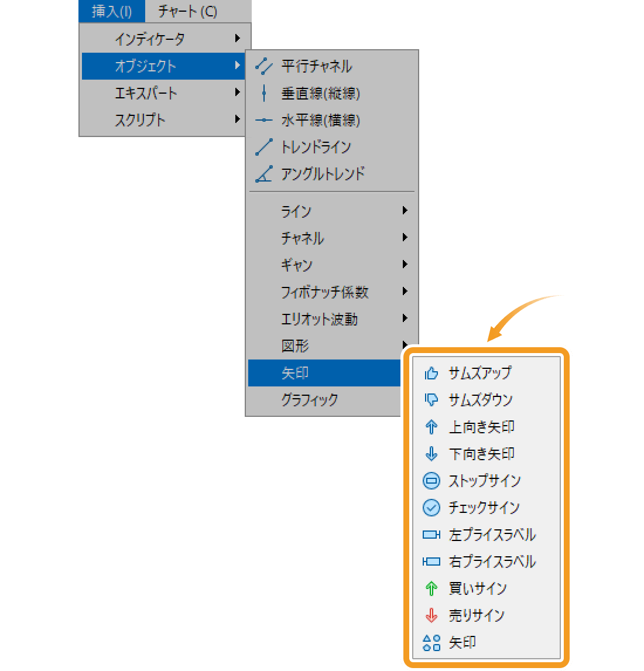Click the right price label icon
Image resolution: width=644 pixels, height=671 pixels.
pyautogui.click(x=431, y=562)
